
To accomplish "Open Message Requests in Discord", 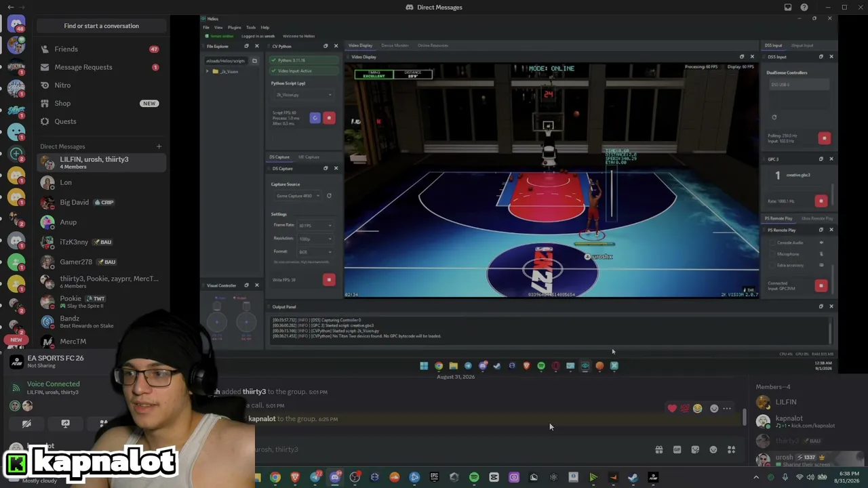I will [x=102, y=67].
